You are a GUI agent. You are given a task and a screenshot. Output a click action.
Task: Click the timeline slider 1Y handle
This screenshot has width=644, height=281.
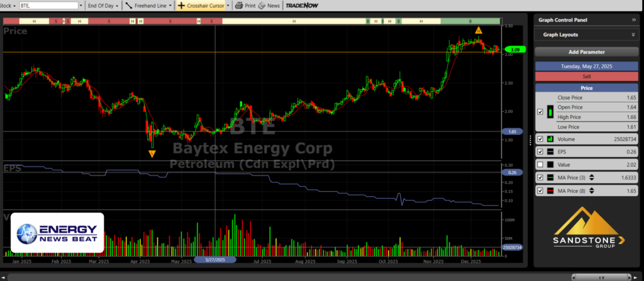602,278
